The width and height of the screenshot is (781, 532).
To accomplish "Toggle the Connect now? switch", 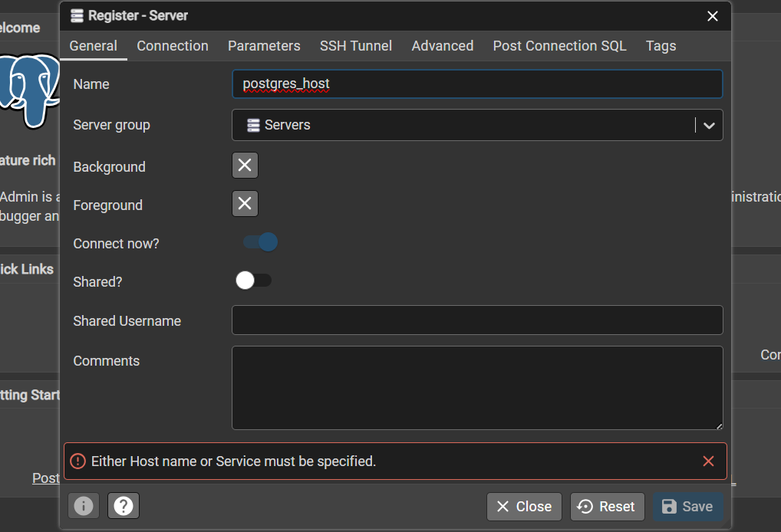I will tap(259, 242).
